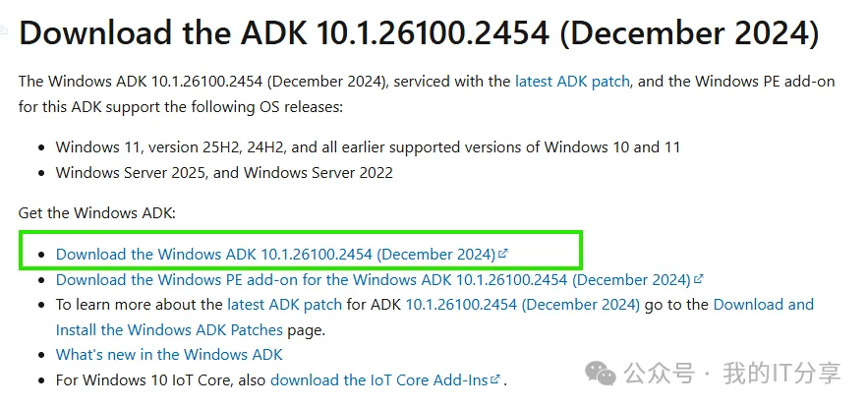This screenshot has width=868, height=407.
Task: Open What's new in the Windows ADK
Action: point(169,354)
